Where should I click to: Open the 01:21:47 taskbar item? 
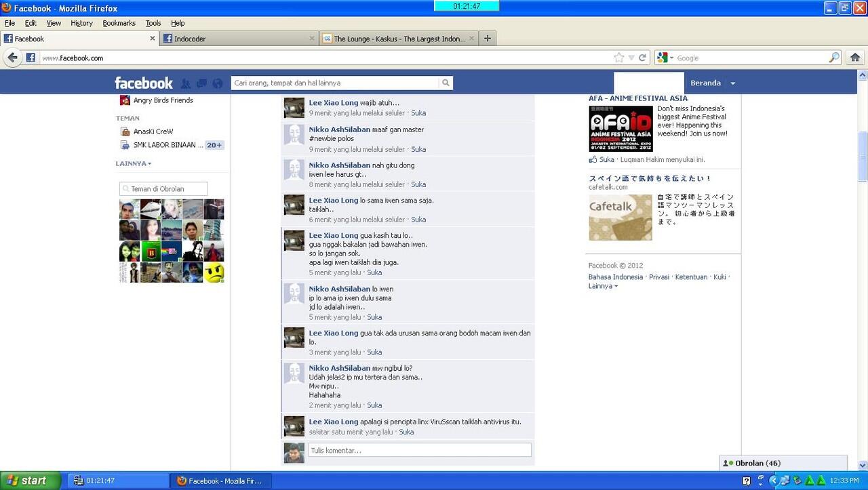[118, 481]
